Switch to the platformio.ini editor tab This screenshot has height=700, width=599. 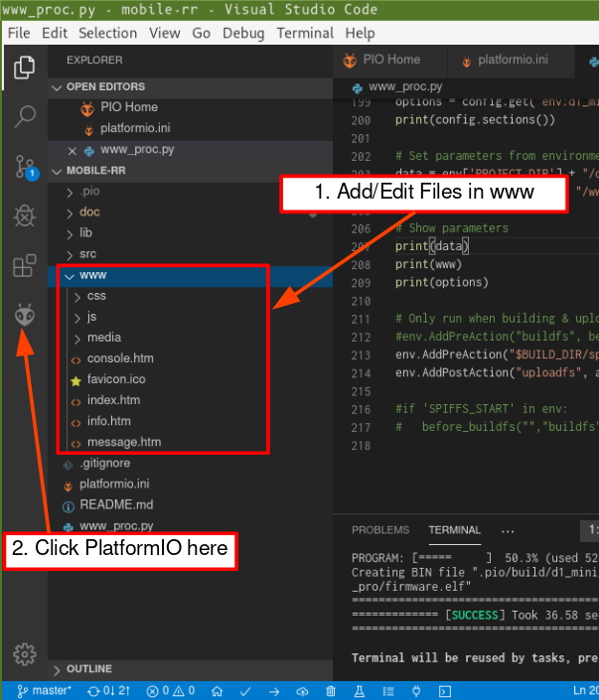pos(511,60)
